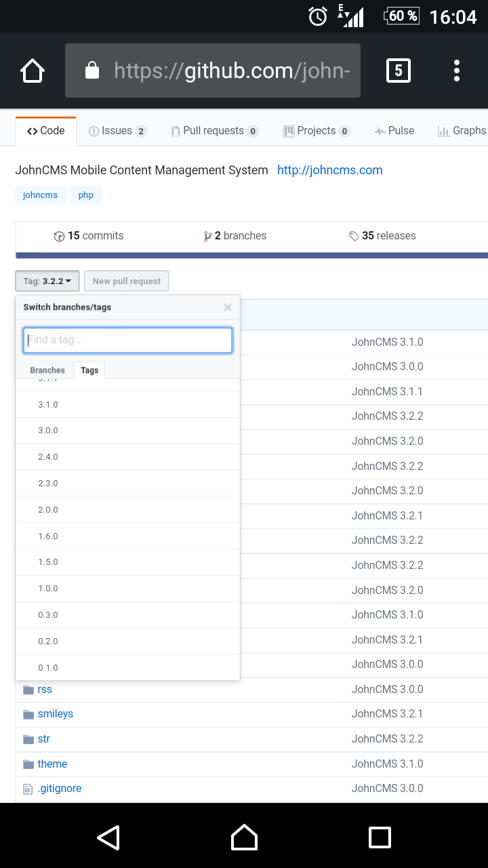Tap the browser home icon

[33, 71]
